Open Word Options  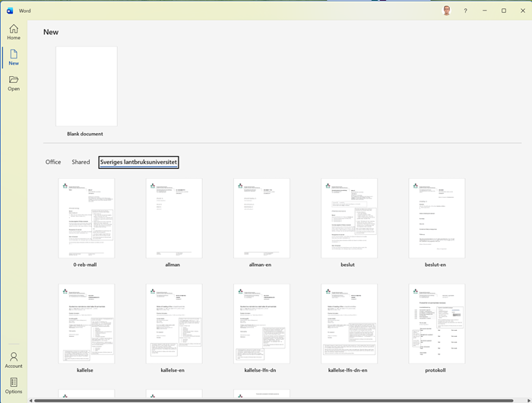[14, 386]
